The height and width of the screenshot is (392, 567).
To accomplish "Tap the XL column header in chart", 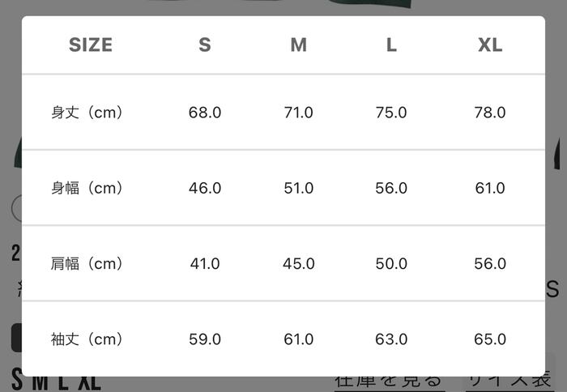I will (x=490, y=45).
